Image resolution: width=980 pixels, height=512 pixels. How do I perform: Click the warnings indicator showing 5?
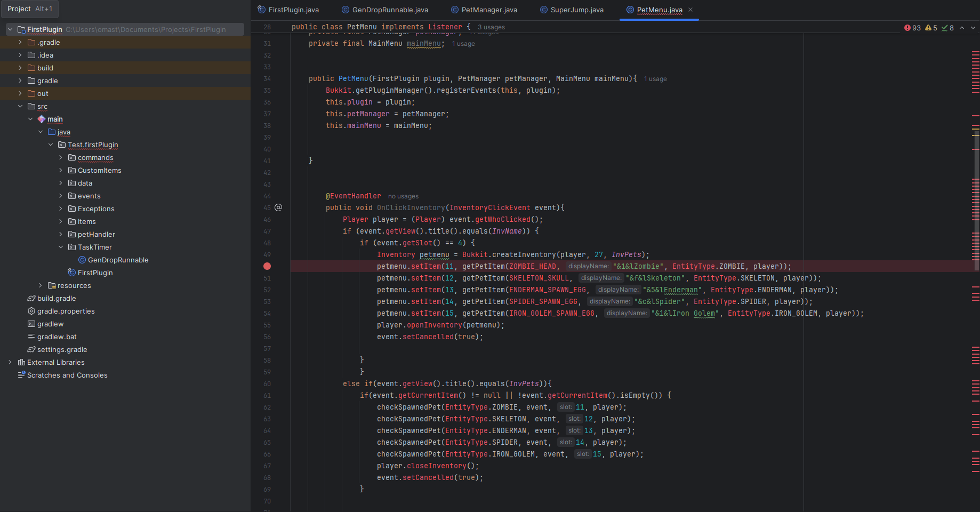(931, 28)
